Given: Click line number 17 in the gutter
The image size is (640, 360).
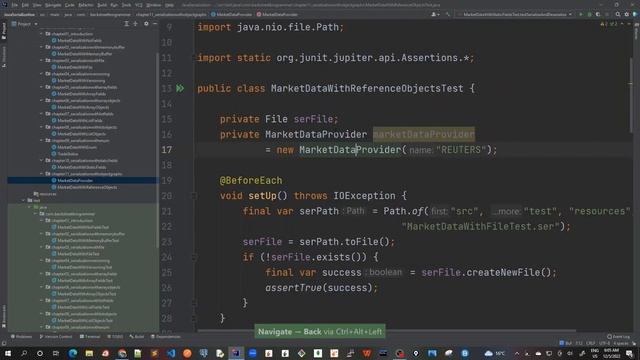Looking at the screenshot, I should (167, 150).
